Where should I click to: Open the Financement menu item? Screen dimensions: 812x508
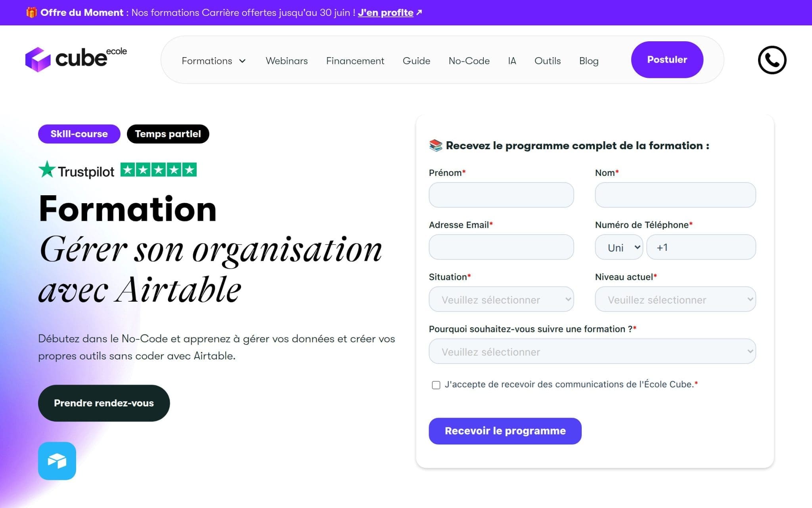tap(355, 61)
